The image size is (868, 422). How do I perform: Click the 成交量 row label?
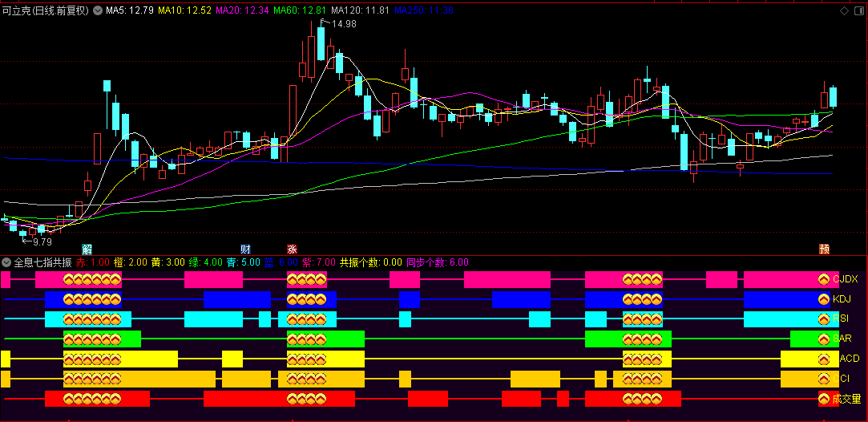[846, 398]
